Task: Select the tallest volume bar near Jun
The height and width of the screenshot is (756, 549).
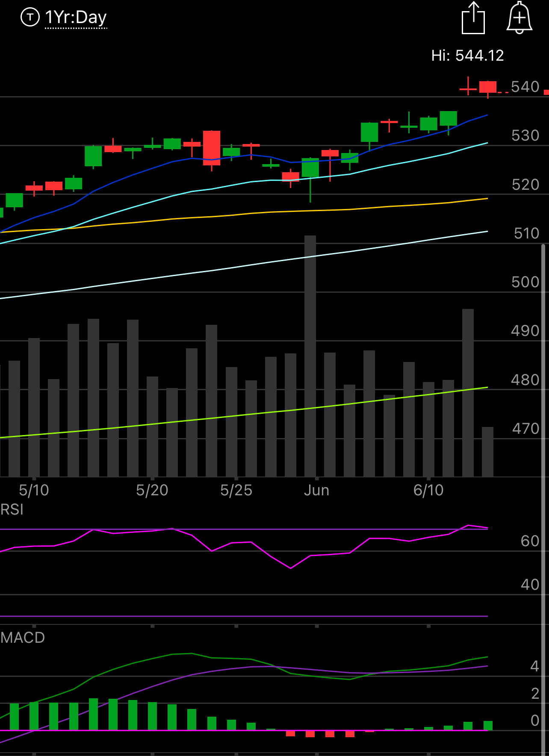Action: click(x=310, y=356)
